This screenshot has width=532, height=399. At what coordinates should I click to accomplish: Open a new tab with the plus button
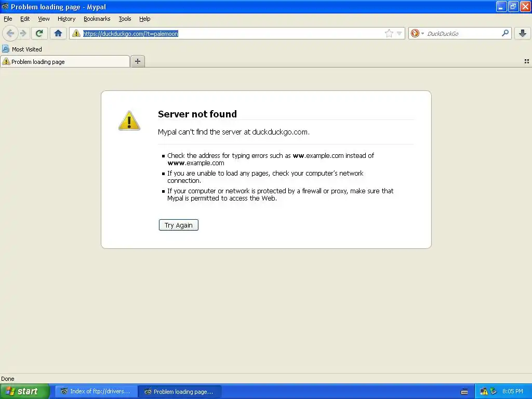pos(138,61)
